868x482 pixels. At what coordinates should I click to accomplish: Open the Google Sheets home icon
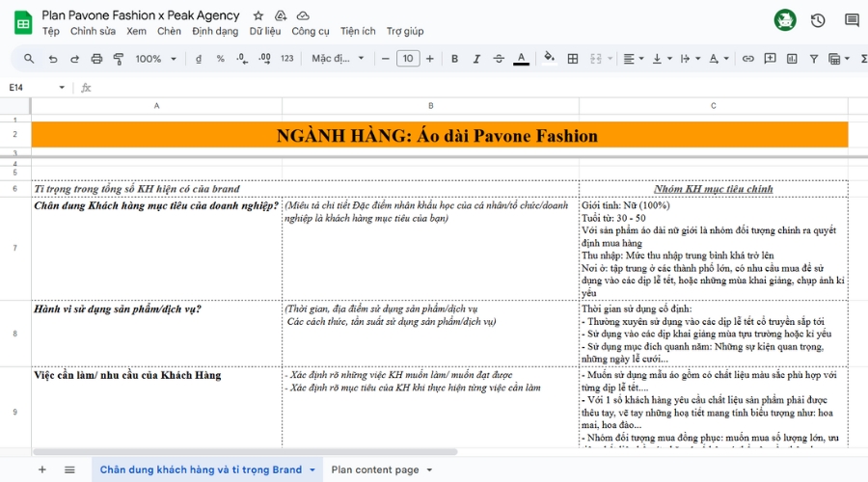coord(23,23)
